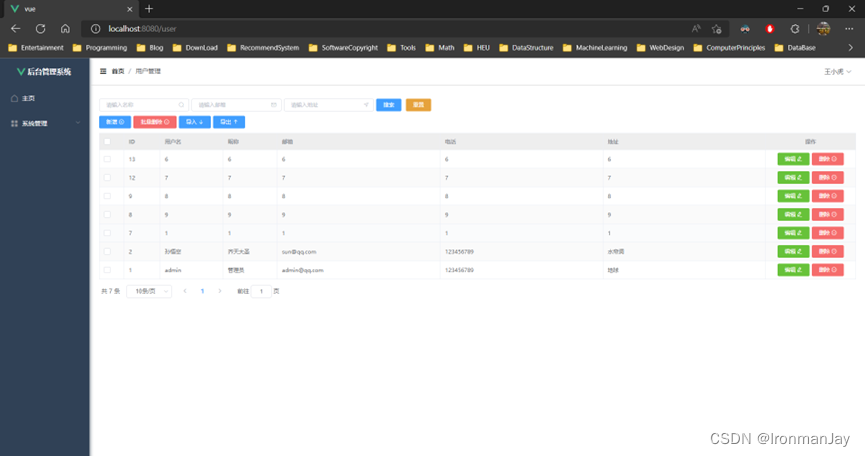Screen dimensions: 865x456
Task: Click 首页 breadcrumb link
Action: (x=118, y=71)
